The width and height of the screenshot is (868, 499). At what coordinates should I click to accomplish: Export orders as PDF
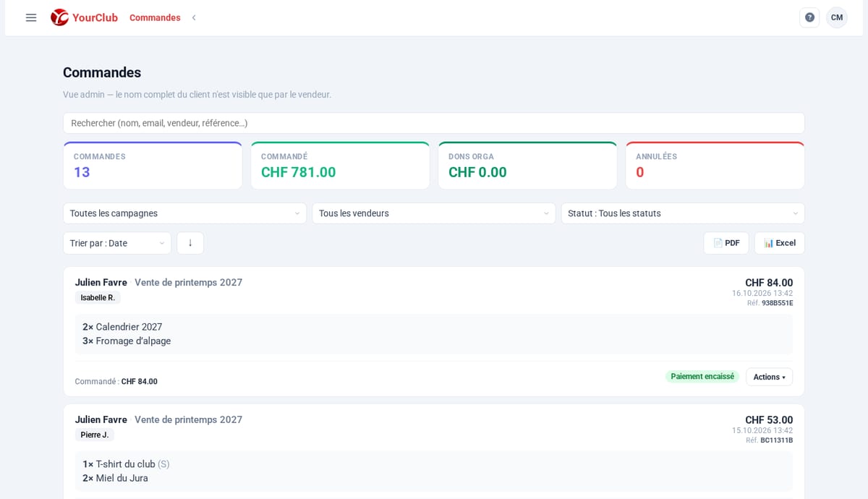point(726,243)
